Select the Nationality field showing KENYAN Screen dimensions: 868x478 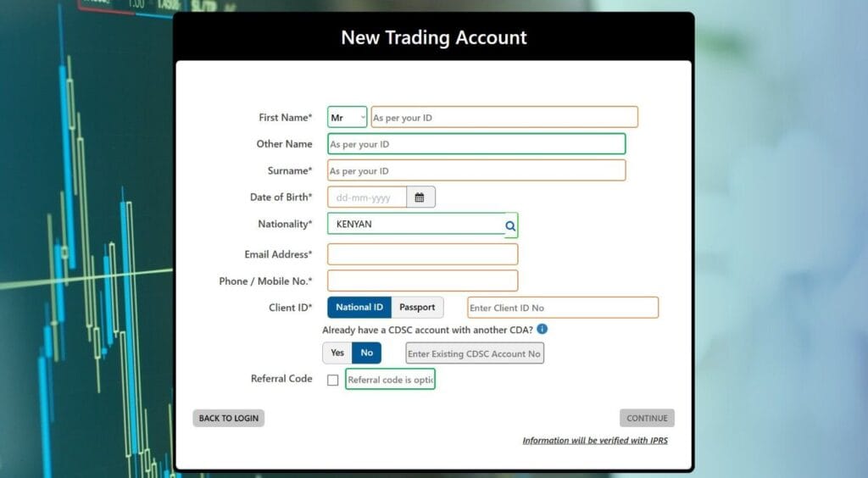click(x=415, y=225)
